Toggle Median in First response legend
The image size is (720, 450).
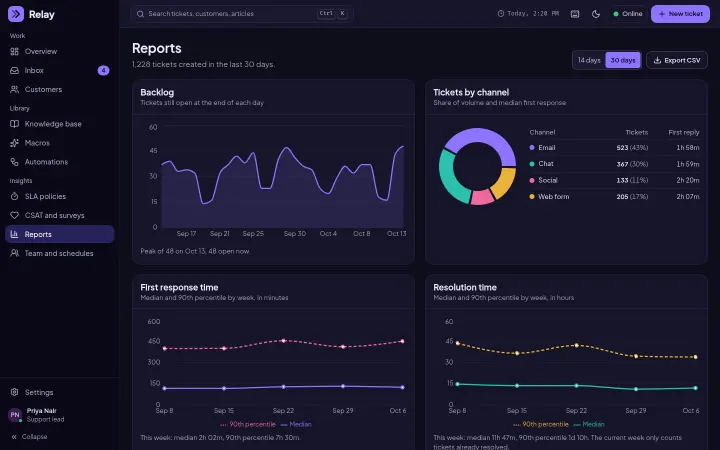(296, 424)
